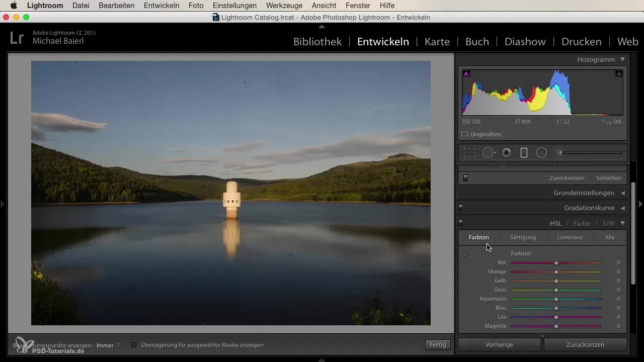This screenshot has width=644, height=362.
Task: Switch HSL panel to S/W mode
Action: [x=608, y=223]
